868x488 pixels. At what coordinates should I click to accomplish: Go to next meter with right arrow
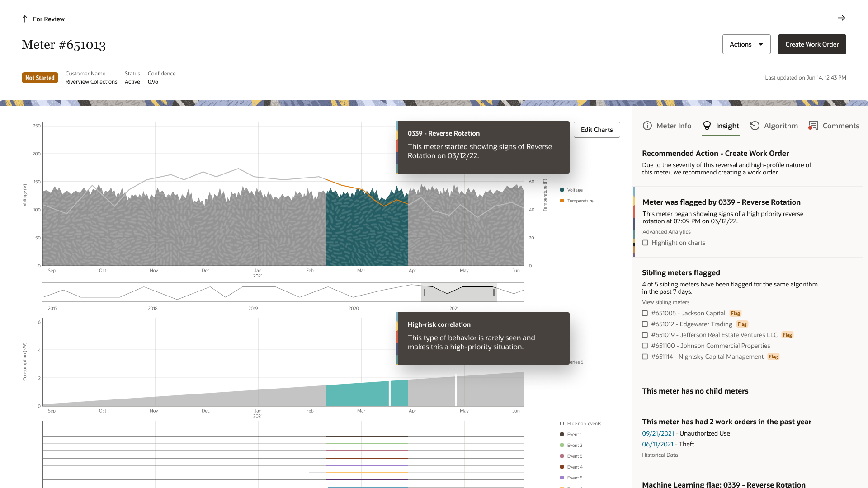point(841,18)
